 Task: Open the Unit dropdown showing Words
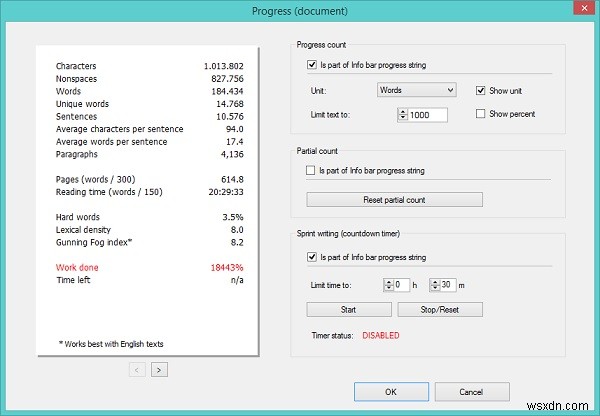click(416, 90)
